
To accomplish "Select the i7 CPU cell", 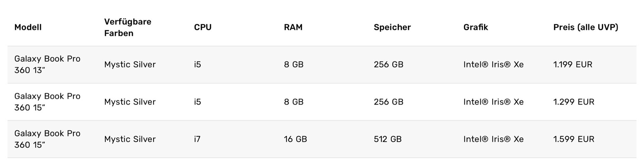I will [197, 139].
